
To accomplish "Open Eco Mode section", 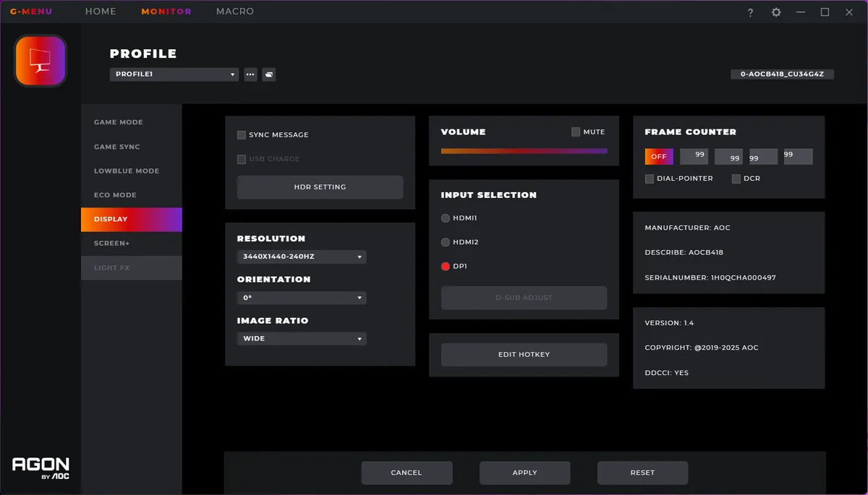I will click(x=132, y=195).
